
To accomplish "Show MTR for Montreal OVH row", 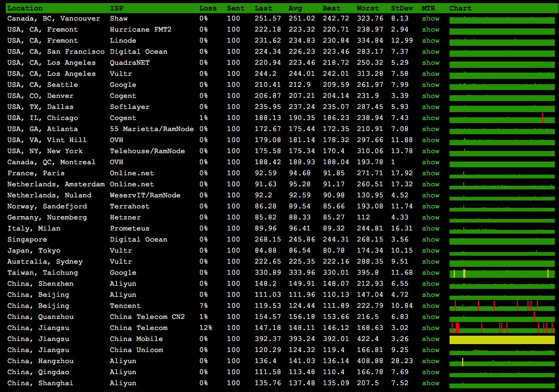I will pos(431,162).
